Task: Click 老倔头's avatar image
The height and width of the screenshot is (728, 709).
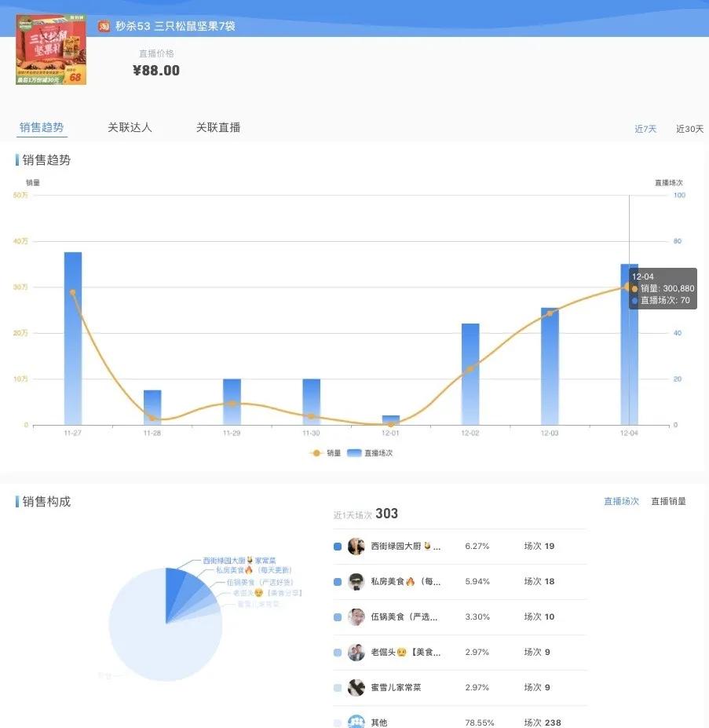Action: pyautogui.click(x=356, y=652)
